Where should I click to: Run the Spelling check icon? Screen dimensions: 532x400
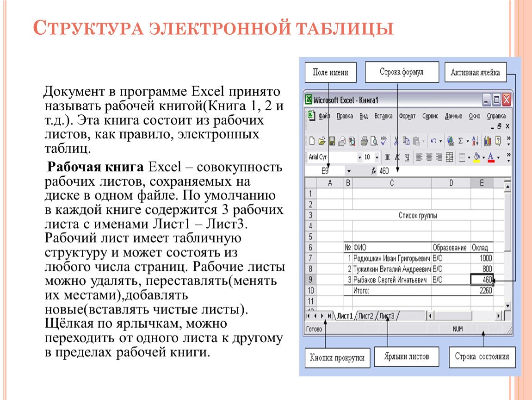pyautogui.click(x=384, y=140)
